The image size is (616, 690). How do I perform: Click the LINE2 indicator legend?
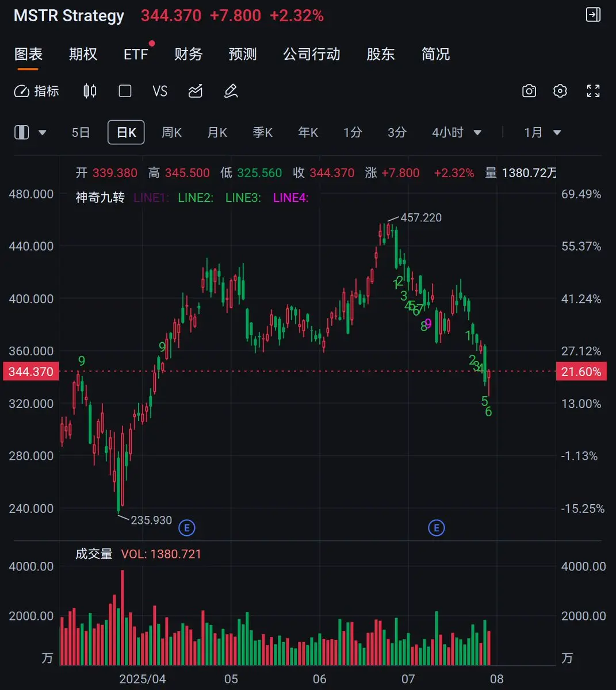point(196,198)
